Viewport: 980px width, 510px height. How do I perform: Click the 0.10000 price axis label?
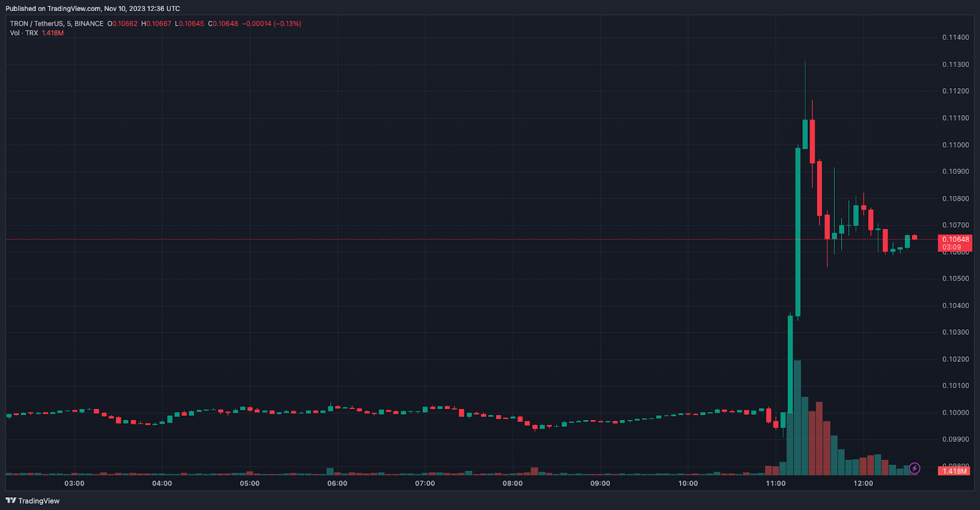(956, 413)
